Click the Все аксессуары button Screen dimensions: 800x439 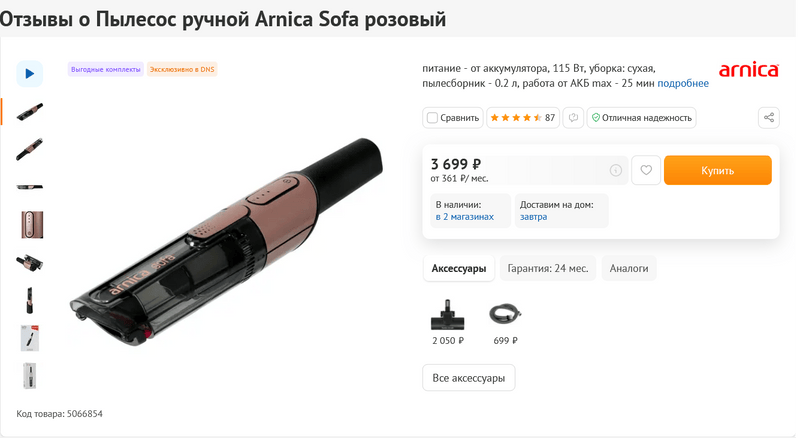(469, 378)
